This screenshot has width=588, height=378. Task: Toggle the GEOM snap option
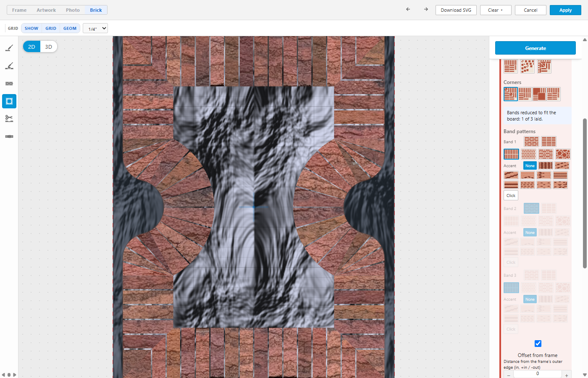click(x=70, y=29)
